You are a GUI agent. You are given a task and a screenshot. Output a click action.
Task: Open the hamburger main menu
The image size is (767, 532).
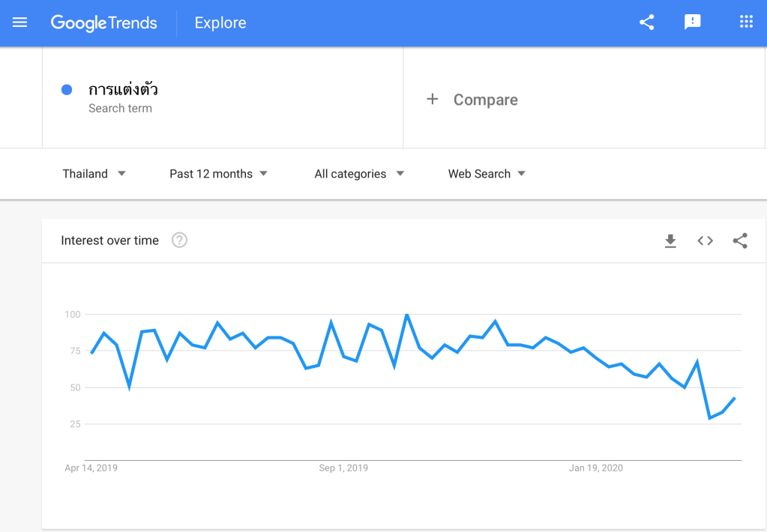(x=20, y=22)
